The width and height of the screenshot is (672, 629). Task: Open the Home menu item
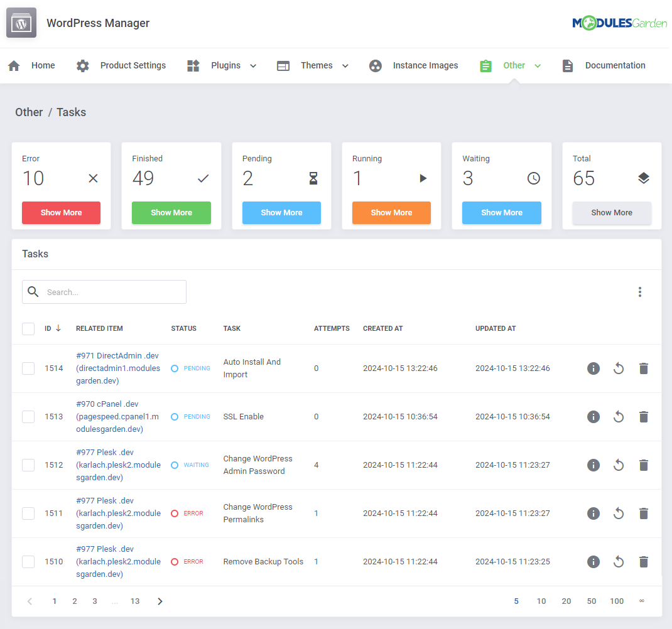coord(43,65)
